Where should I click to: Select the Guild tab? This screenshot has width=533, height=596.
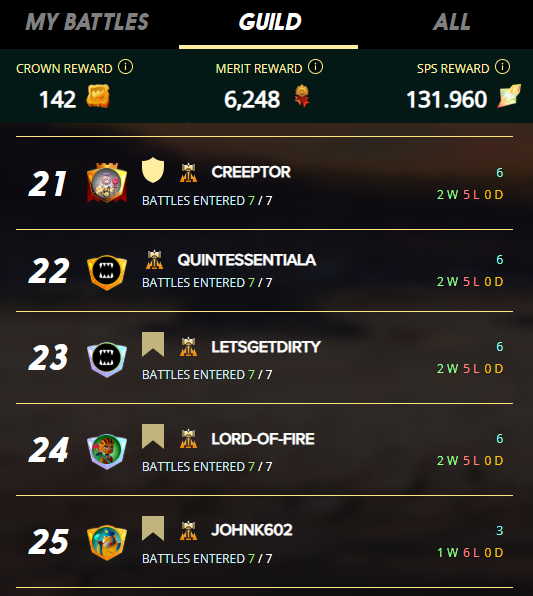coord(270,22)
